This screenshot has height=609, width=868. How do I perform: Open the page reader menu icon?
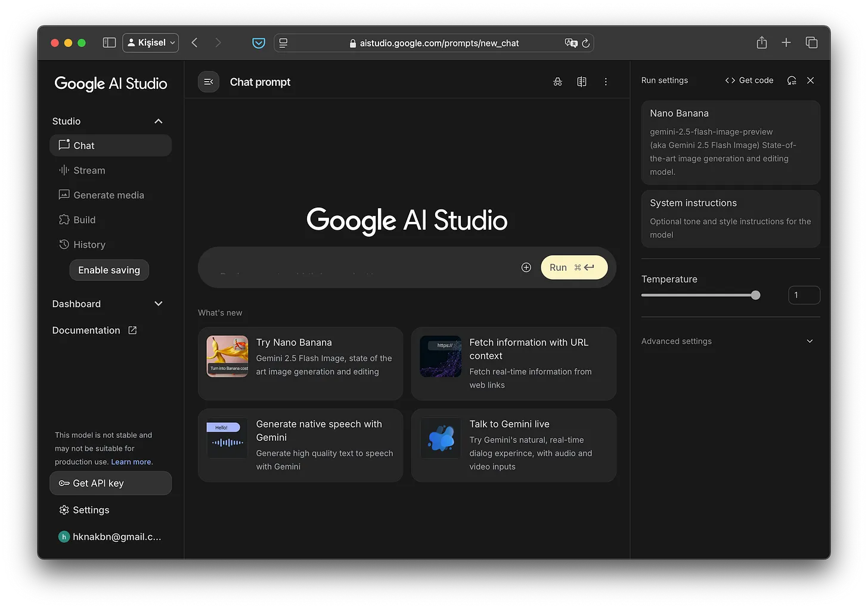click(284, 43)
